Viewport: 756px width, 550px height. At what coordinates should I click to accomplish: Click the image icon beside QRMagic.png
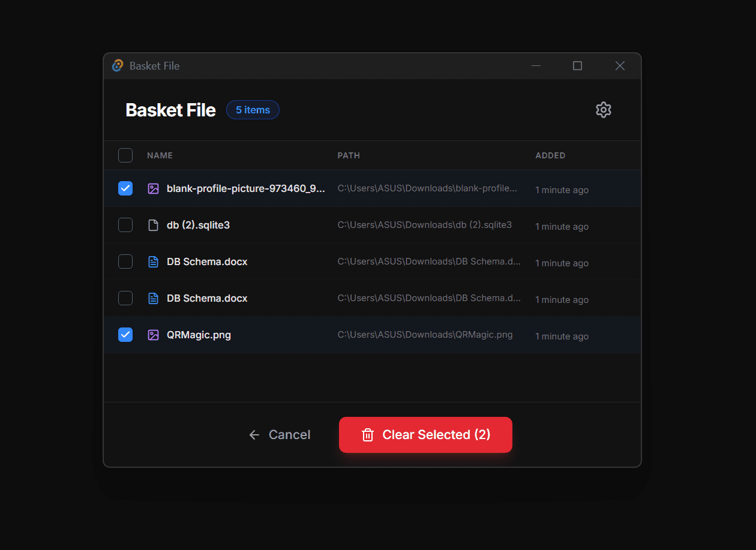click(154, 335)
